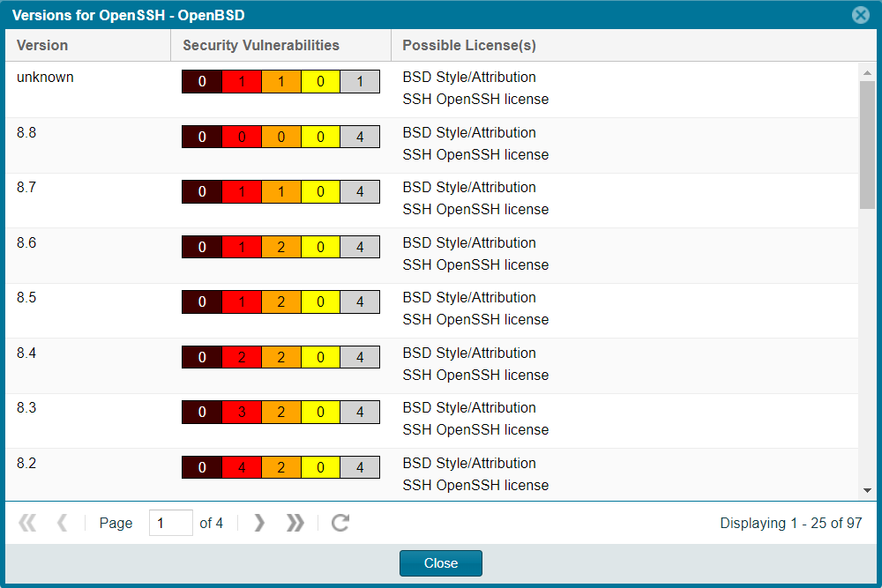Click SSH OpenSSH license in the 8.2 row

(x=475, y=485)
